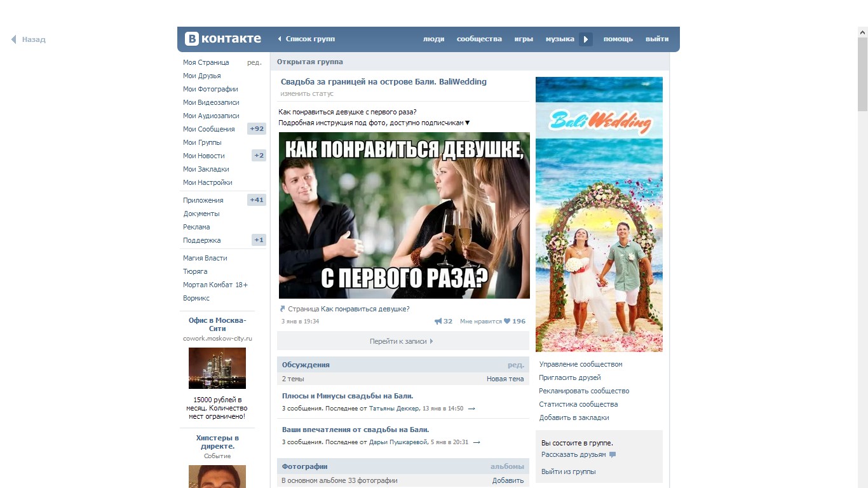This screenshot has height=488, width=868.
Task: Open Мои Аудиозаписи in sidebar
Action: 211,116
